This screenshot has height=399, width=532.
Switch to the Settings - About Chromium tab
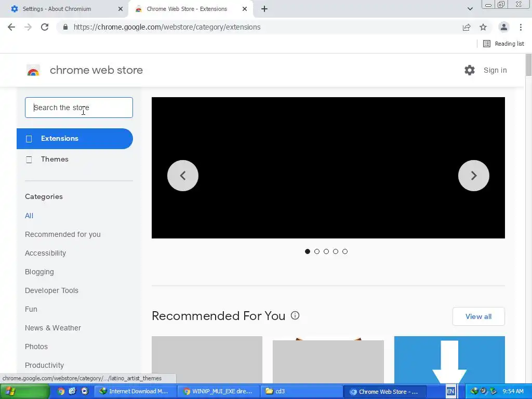(x=64, y=9)
